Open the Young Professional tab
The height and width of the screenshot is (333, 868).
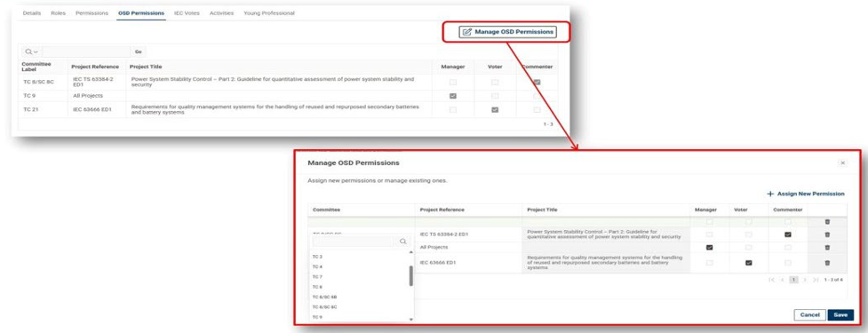pyautogui.click(x=269, y=12)
